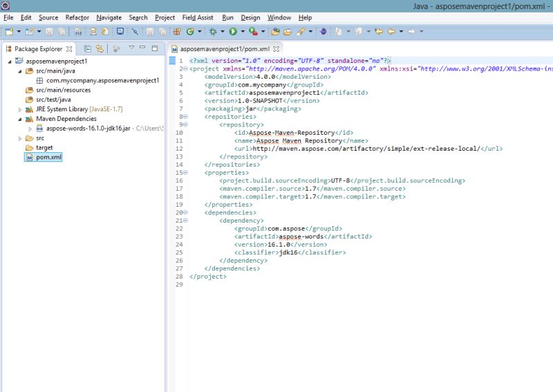Viewport: 553px width, 392px height.
Task: Click the text 'aspose-words' on line 23
Action: pyautogui.click(x=301, y=236)
